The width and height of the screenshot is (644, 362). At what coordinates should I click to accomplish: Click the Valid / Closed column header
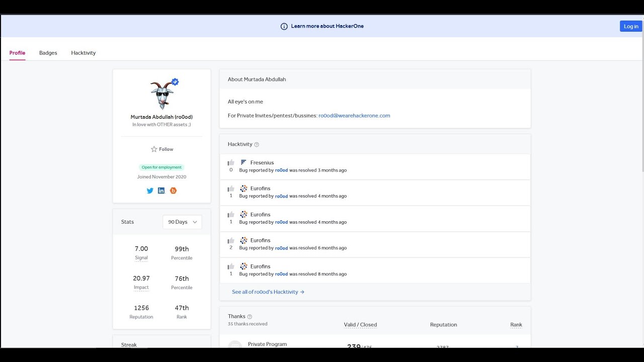point(360,325)
